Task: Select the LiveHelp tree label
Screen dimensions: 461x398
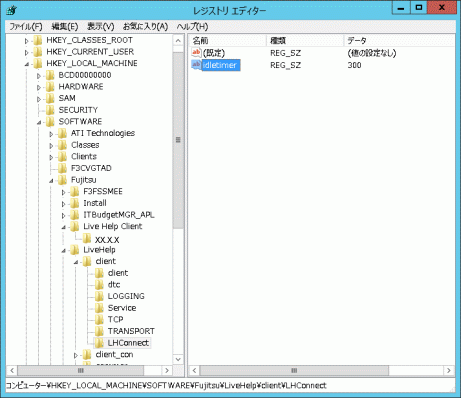Action: (x=99, y=250)
